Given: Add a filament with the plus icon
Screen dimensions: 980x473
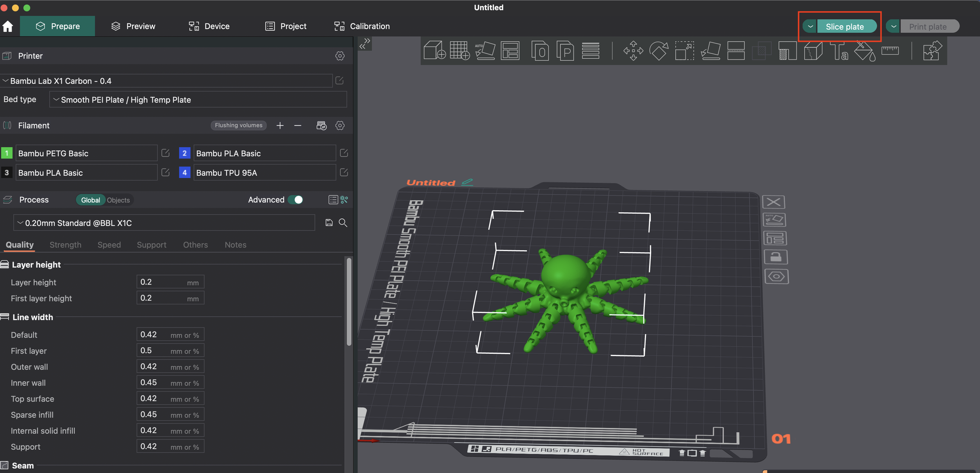Looking at the screenshot, I should tap(280, 126).
